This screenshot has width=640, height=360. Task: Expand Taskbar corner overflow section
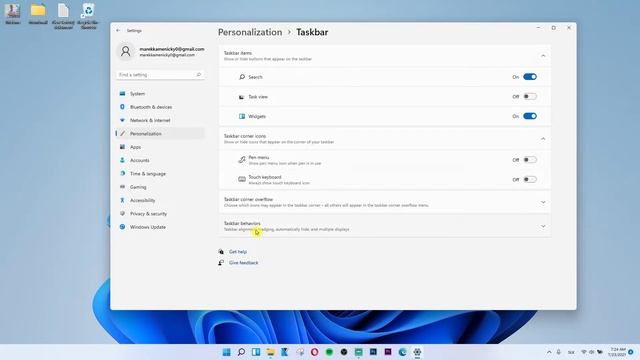point(543,202)
